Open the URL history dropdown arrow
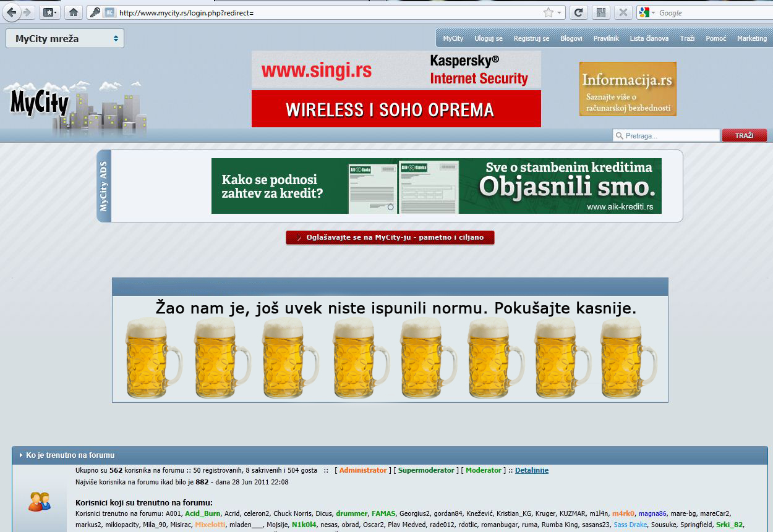The image size is (773, 532). [x=560, y=12]
